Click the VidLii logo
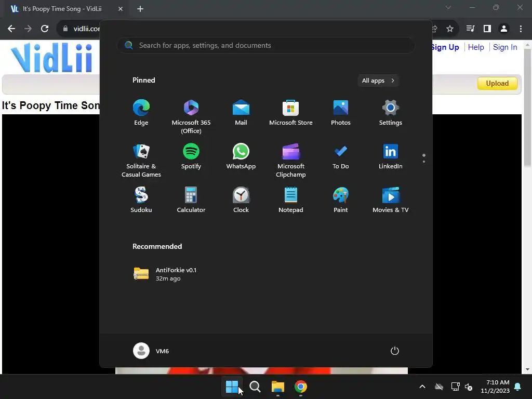 click(51, 57)
